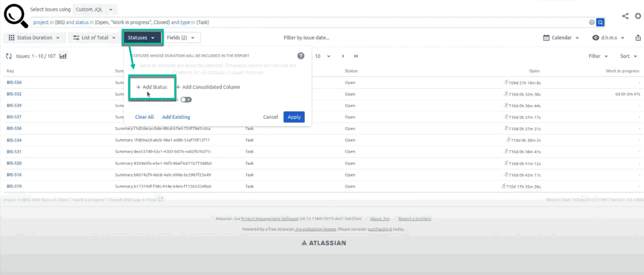644x275 pixels.
Task: Click the export icon at far right
Action: tap(638, 38)
